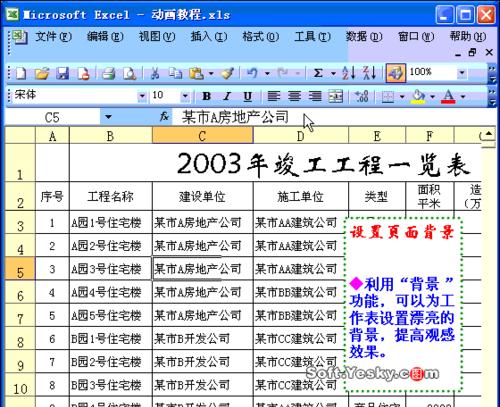Click the New blank workbook icon

point(21,73)
